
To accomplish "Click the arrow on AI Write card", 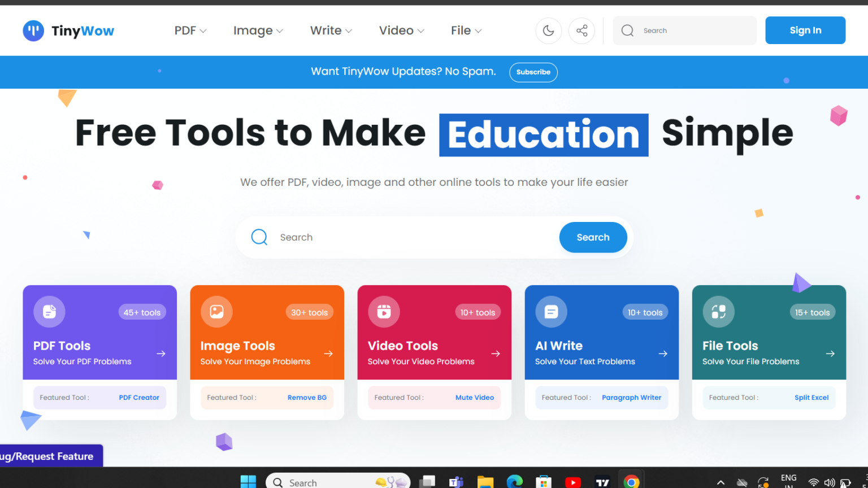I will pyautogui.click(x=663, y=354).
